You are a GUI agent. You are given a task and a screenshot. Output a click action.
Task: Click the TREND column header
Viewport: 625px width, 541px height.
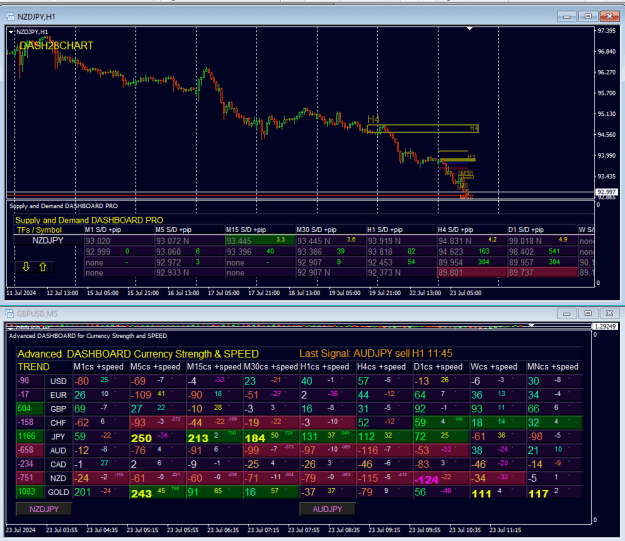33,367
